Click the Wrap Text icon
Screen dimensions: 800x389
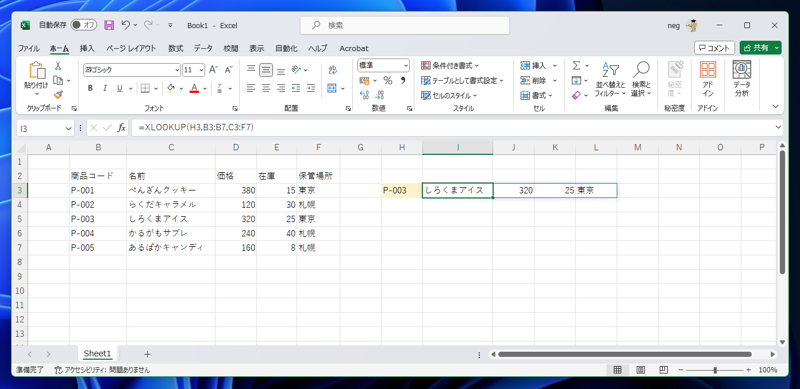point(333,69)
